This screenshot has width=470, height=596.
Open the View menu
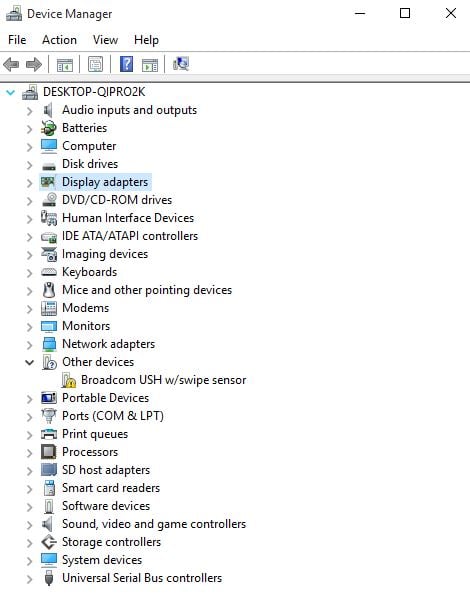(x=105, y=40)
